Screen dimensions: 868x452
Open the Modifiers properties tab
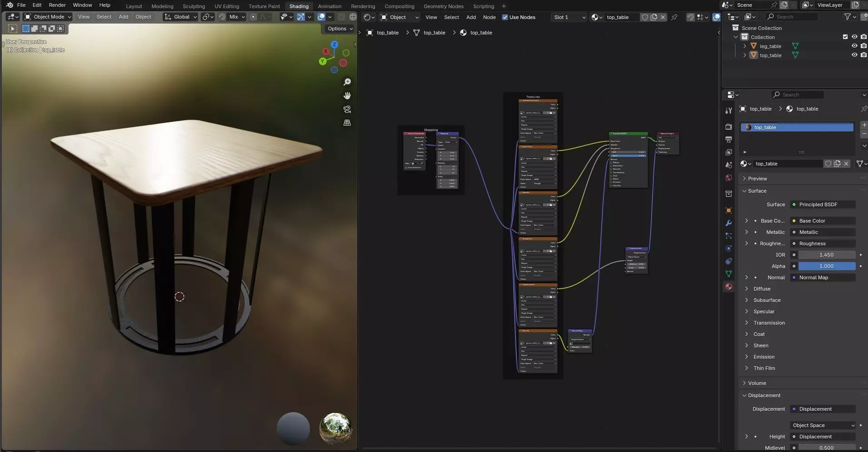coord(729,223)
